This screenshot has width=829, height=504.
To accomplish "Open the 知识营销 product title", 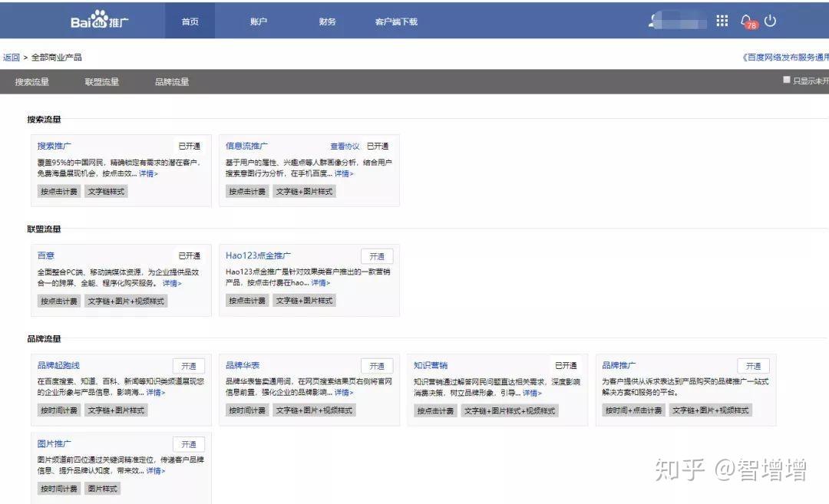I will coord(431,365).
